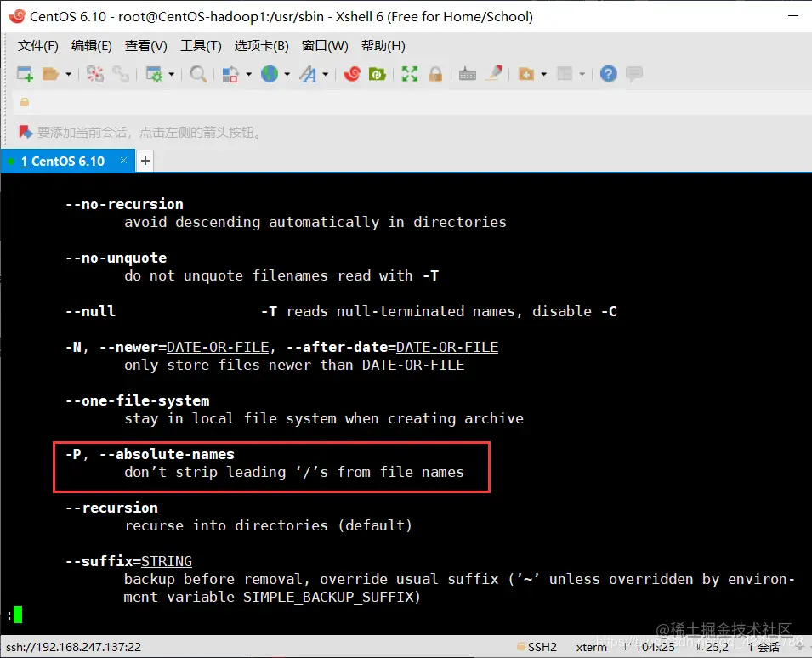The image size is (812, 658).
Task: Click the small lock icon in address bar
Action: coord(25,102)
